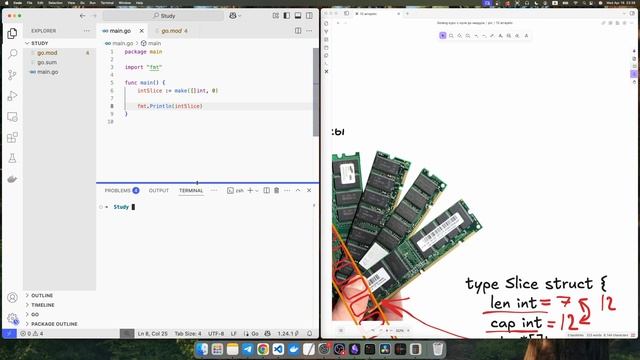Open the new terminal profile dropdown
Screen dimensions: 640x360
[257, 191]
